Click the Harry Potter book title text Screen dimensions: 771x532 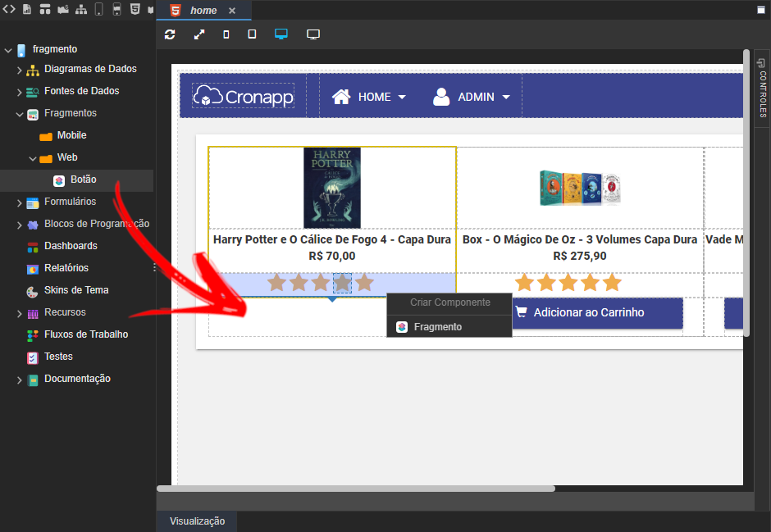coord(332,239)
